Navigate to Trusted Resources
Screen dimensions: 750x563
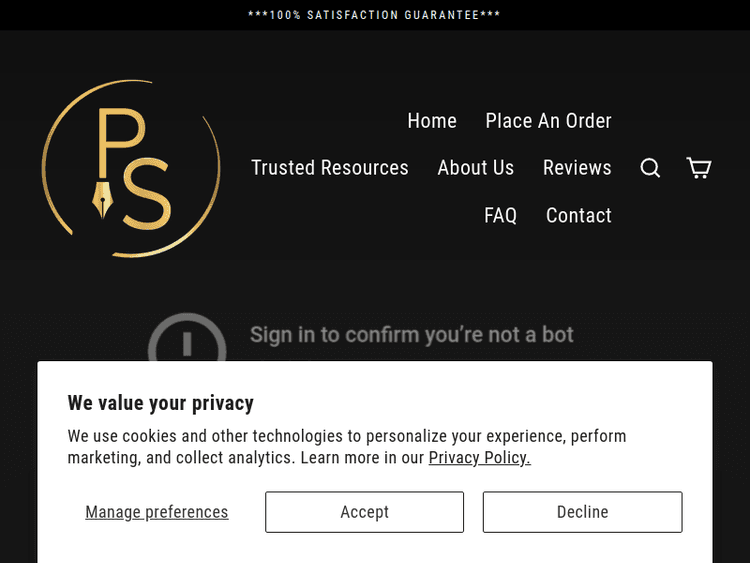[330, 168]
